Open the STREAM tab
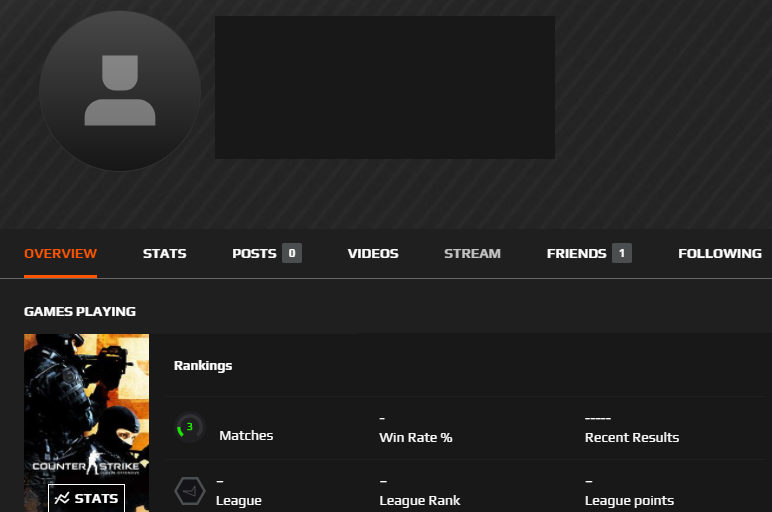 pyautogui.click(x=472, y=254)
